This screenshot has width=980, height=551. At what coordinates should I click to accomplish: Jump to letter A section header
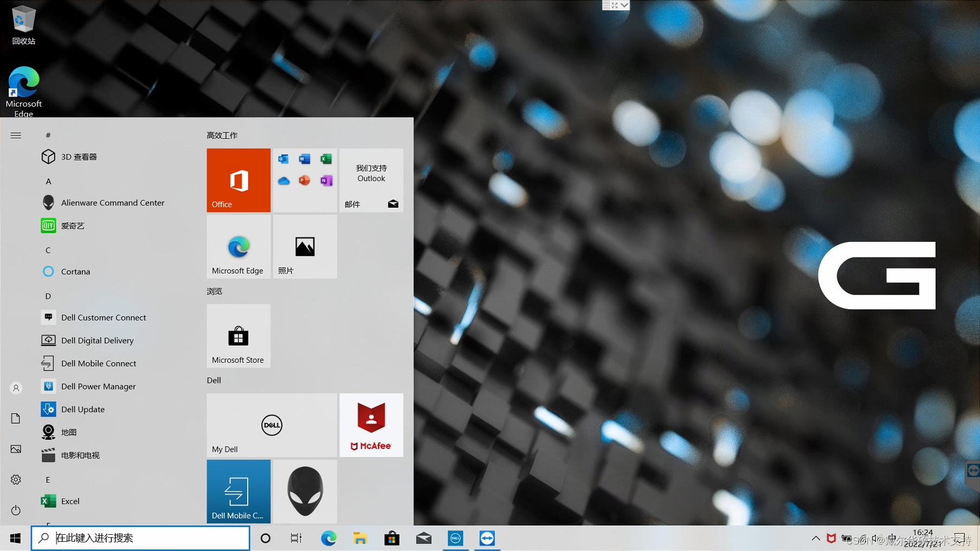[48, 181]
